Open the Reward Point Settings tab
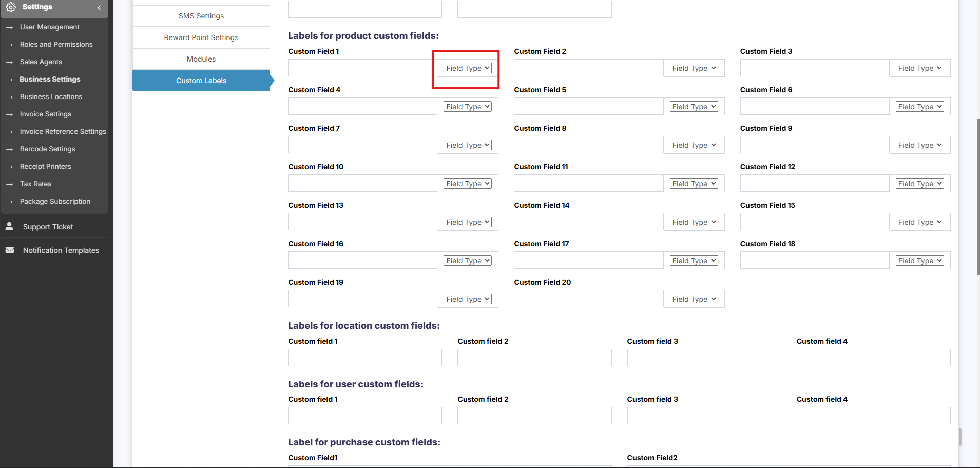980x468 pixels. 201,37
